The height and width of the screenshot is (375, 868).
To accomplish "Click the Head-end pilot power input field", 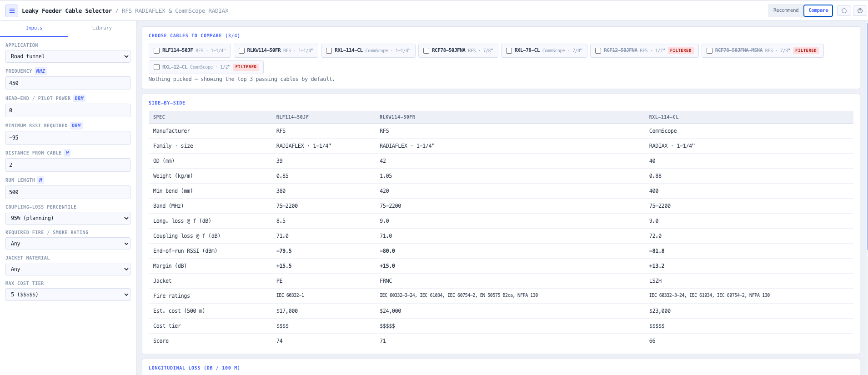I will click(x=68, y=110).
